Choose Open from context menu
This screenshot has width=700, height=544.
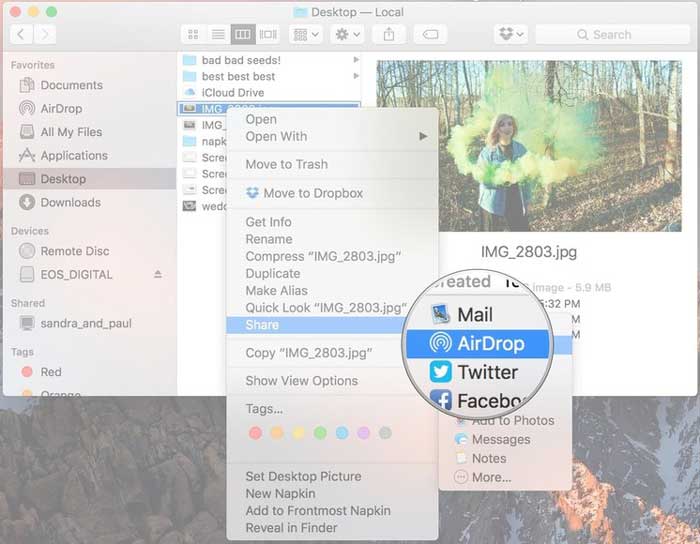coord(261,120)
